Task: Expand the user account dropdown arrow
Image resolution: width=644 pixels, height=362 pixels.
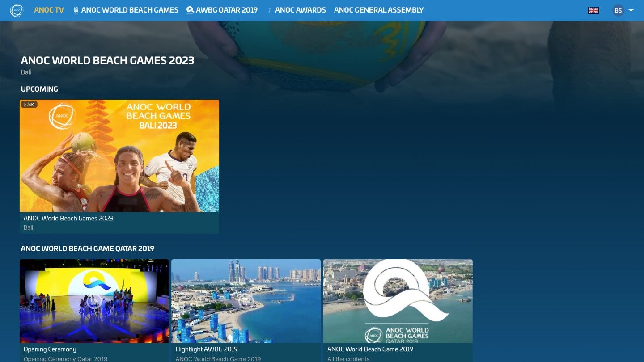Action: (631, 10)
